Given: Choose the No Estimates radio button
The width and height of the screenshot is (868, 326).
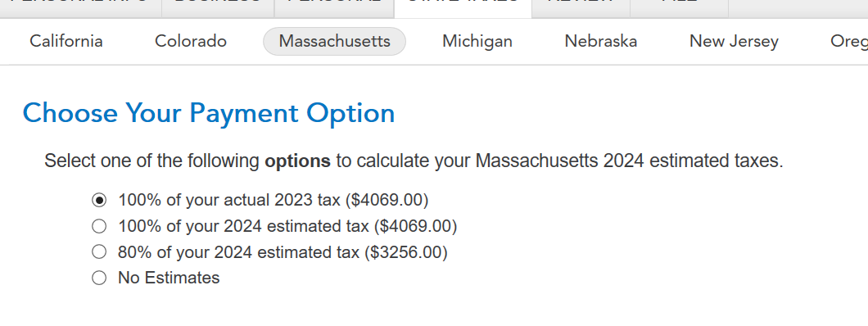Looking at the screenshot, I should [x=99, y=278].
